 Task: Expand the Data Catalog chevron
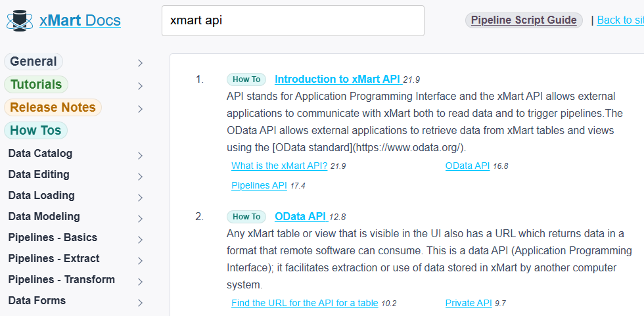coord(141,156)
